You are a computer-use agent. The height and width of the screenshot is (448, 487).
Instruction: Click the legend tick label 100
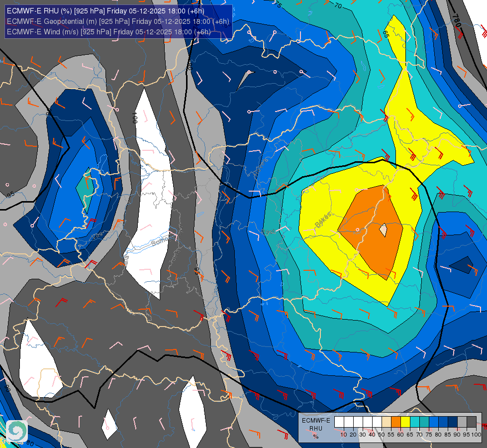[476, 435]
